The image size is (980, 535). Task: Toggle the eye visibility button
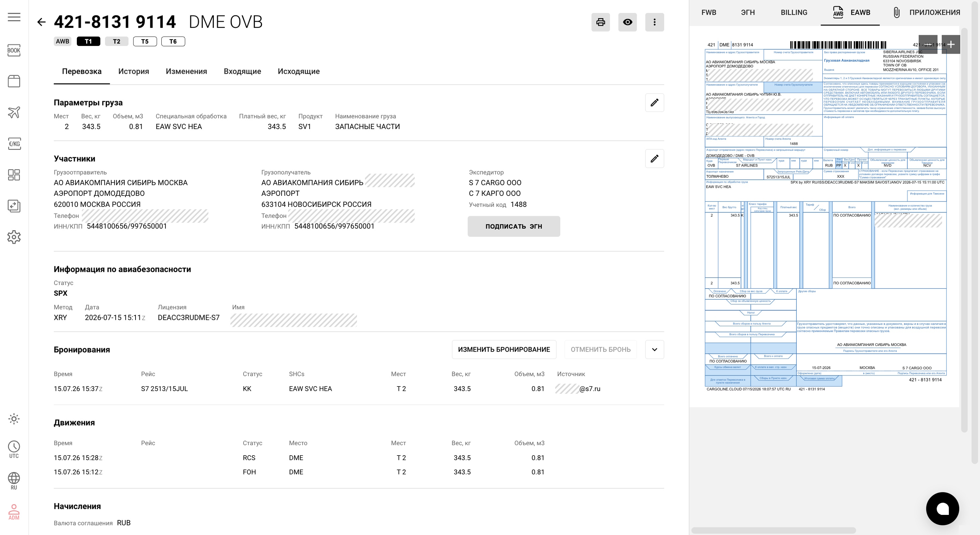(x=627, y=22)
